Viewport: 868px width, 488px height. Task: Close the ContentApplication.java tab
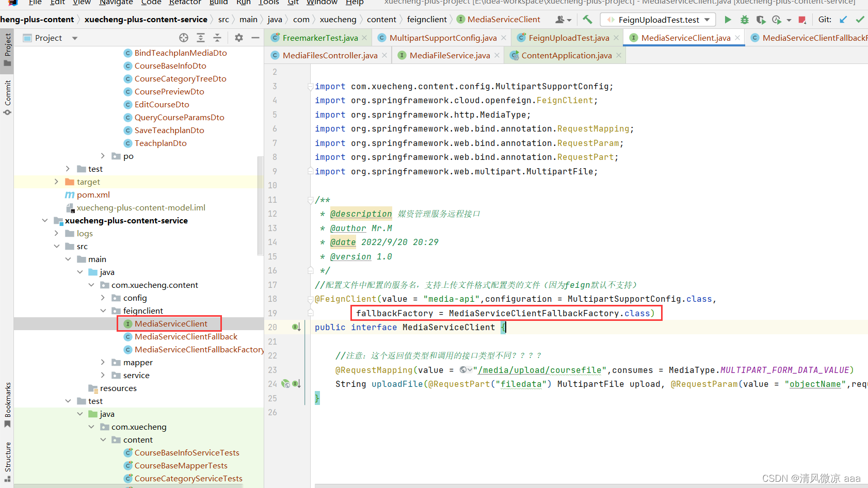coord(619,55)
